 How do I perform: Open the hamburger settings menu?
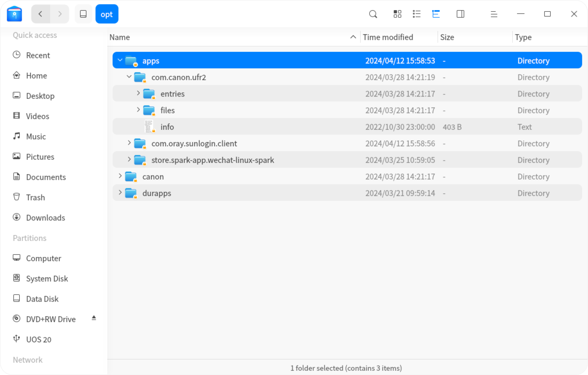click(494, 14)
